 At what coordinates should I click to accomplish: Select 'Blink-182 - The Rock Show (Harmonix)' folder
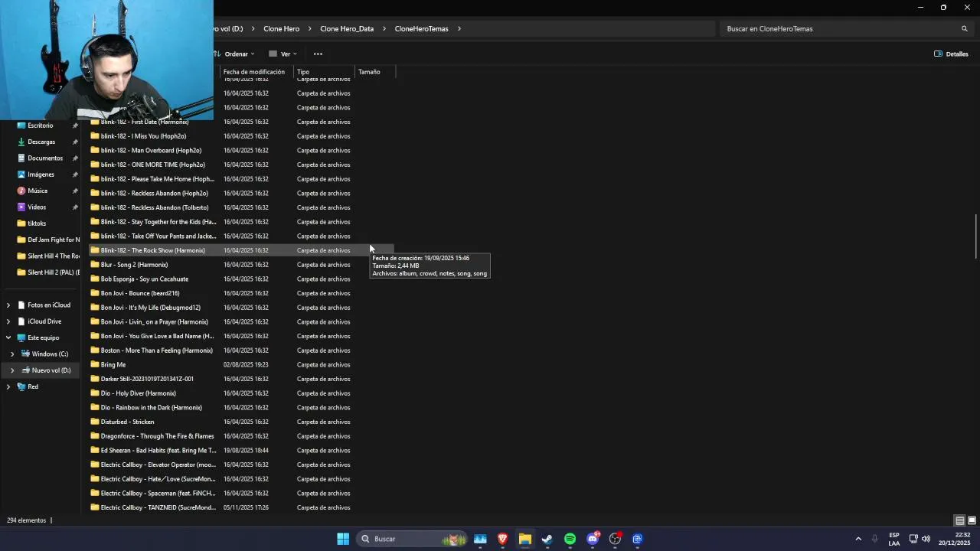click(x=241, y=250)
